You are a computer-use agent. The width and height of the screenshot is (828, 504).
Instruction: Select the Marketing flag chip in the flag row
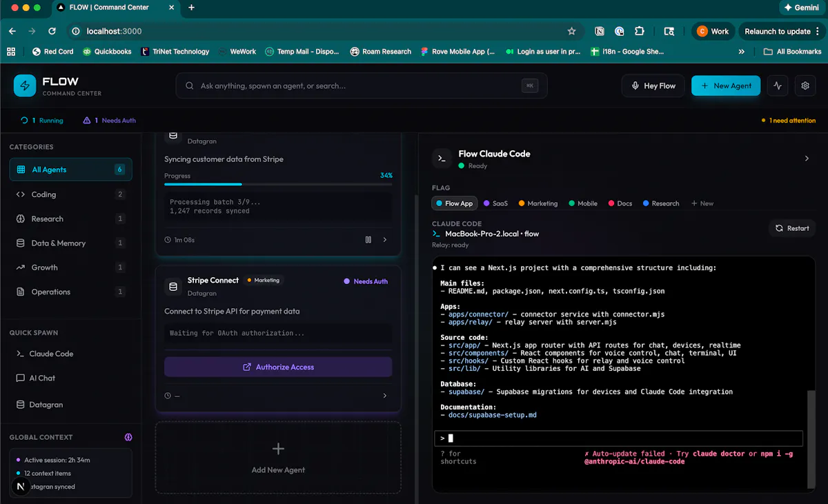click(x=538, y=203)
